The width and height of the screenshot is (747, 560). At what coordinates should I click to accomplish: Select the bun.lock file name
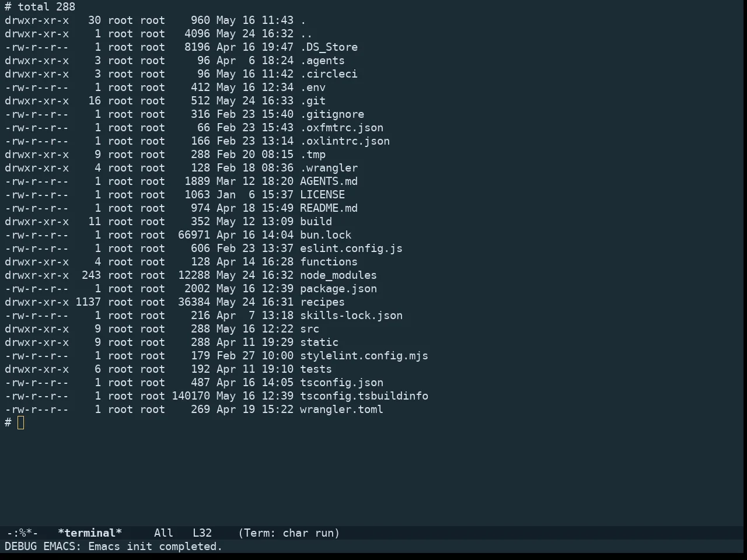[326, 235]
